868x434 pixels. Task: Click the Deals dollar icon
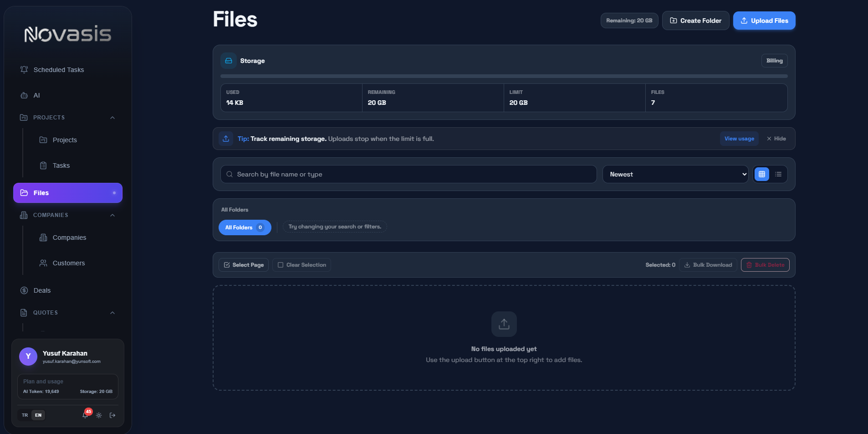[x=24, y=290]
